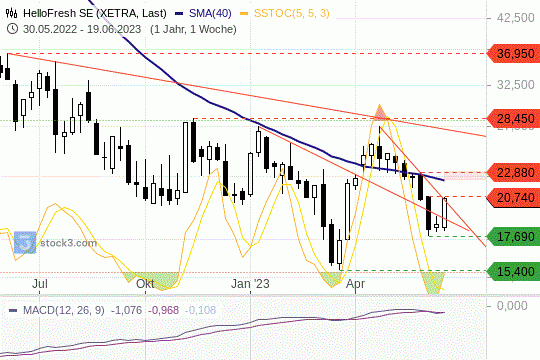Click the 0,000 MACD axis value
Viewport: 540px width, 360px height.
[x=512, y=306]
